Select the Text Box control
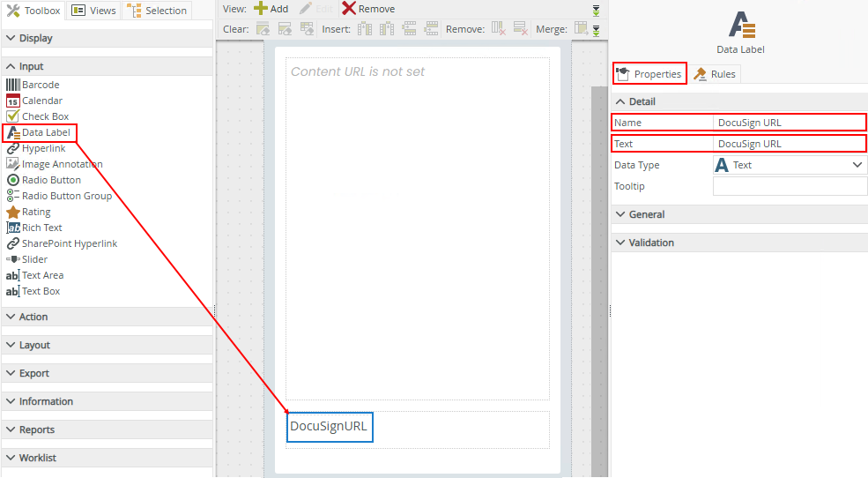 pos(33,291)
